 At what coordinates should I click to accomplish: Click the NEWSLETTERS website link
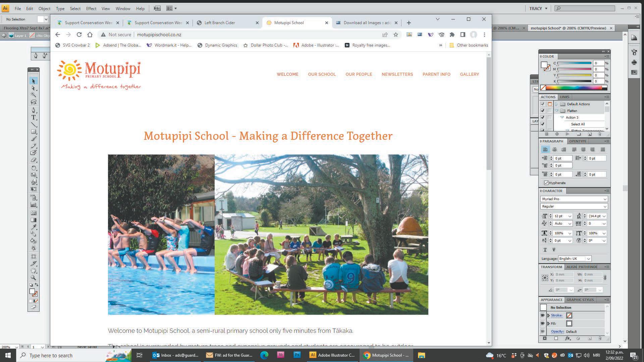397,74
